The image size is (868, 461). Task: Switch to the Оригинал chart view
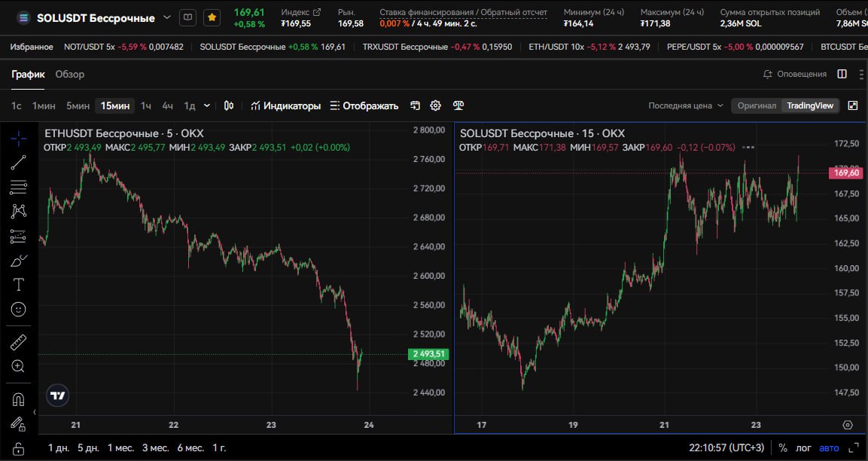pyautogui.click(x=757, y=105)
